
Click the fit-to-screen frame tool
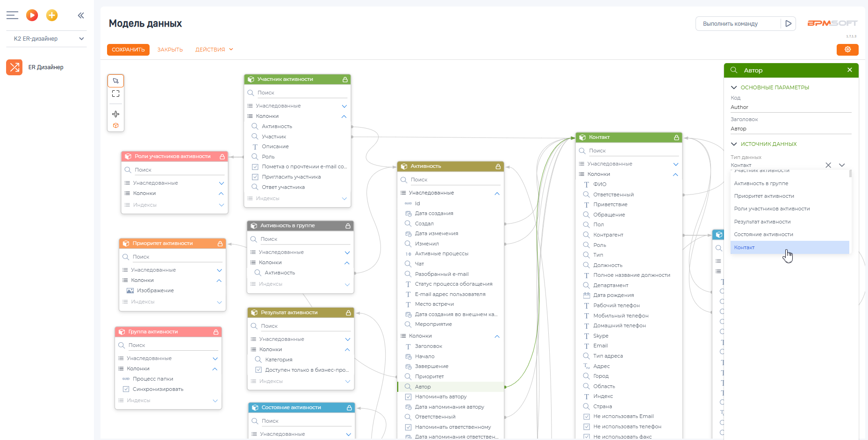coord(115,94)
